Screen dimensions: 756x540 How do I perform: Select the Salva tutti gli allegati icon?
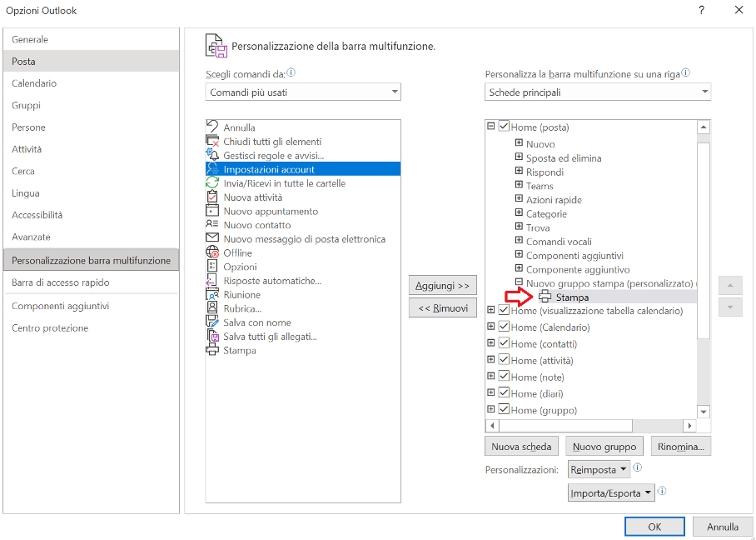[212, 336]
